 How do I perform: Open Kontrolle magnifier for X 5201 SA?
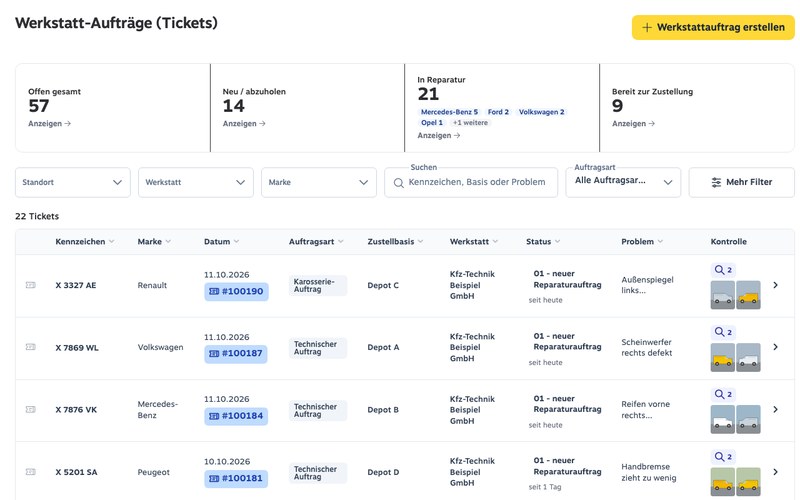(723, 457)
